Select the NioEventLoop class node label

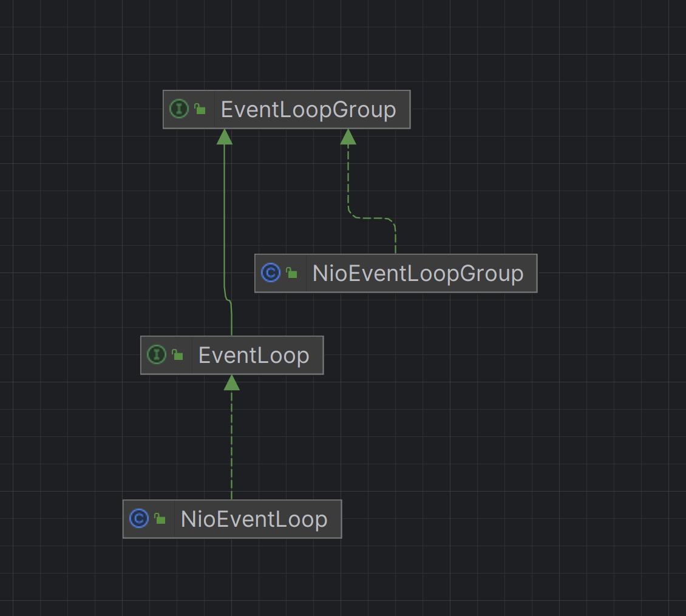[x=254, y=520]
